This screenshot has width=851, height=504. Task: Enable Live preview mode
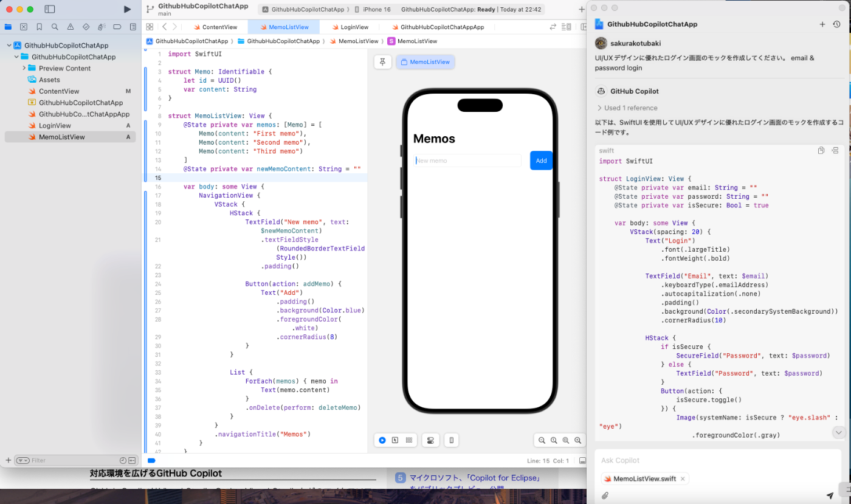(x=382, y=440)
